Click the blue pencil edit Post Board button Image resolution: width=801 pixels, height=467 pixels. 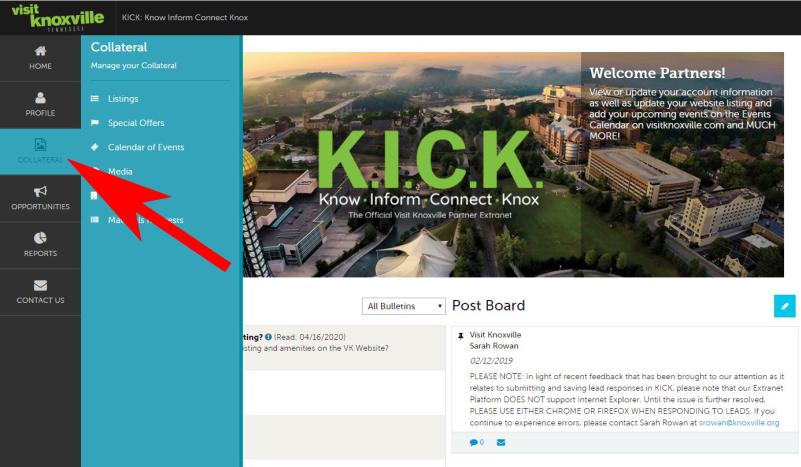pyautogui.click(x=785, y=306)
